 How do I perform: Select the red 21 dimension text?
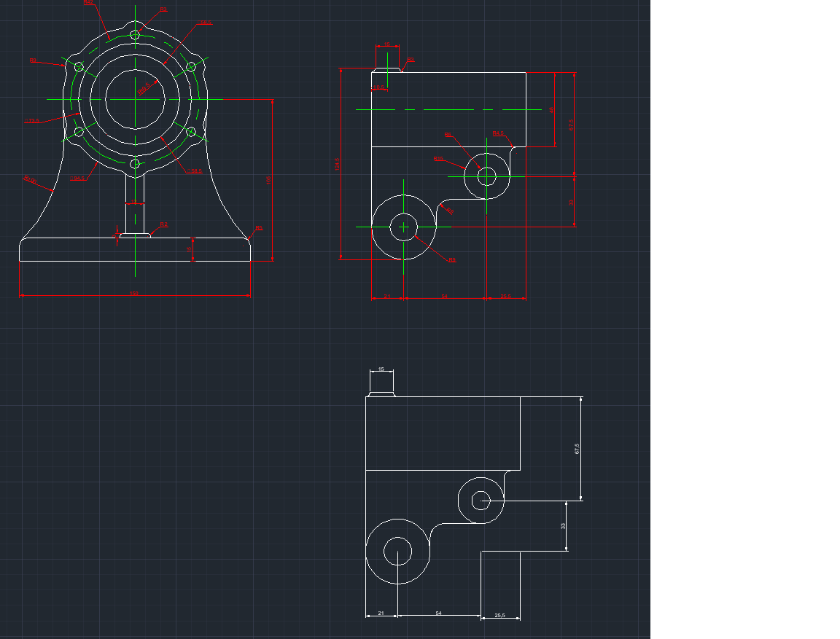coord(386,296)
